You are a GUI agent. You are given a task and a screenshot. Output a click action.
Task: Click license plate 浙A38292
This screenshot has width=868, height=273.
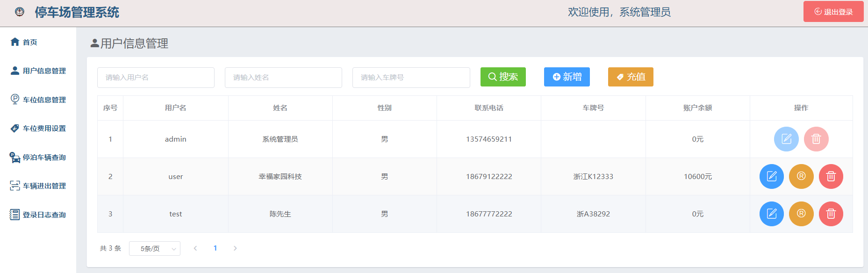point(593,214)
